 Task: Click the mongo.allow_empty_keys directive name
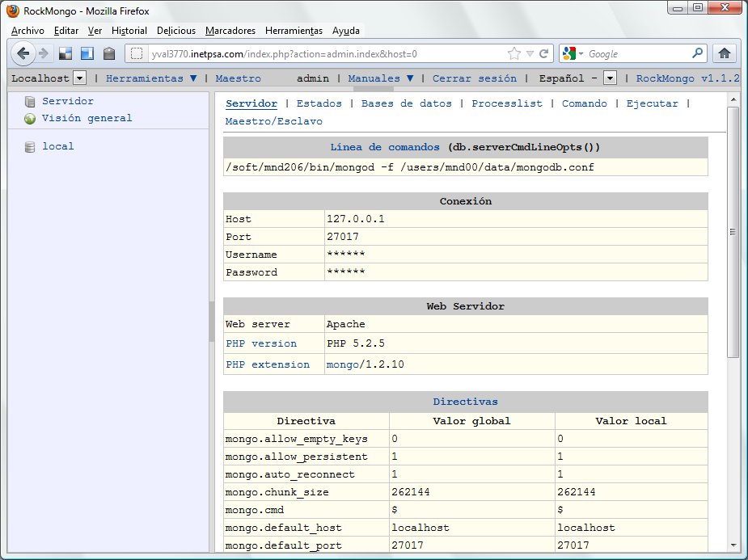tap(296, 439)
